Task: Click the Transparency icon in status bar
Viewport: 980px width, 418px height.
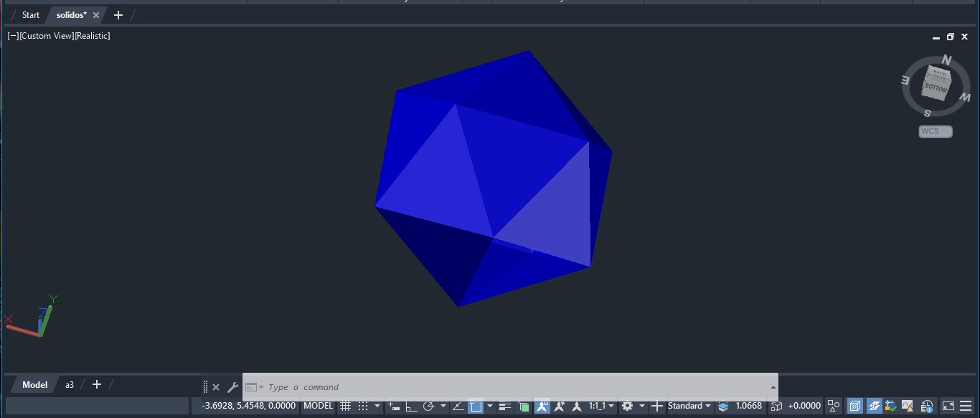Action: coord(524,406)
